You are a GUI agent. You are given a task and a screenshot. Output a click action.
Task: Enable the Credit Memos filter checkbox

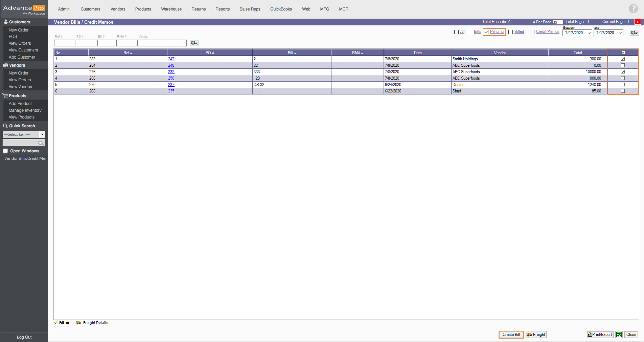tap(532, 32)
